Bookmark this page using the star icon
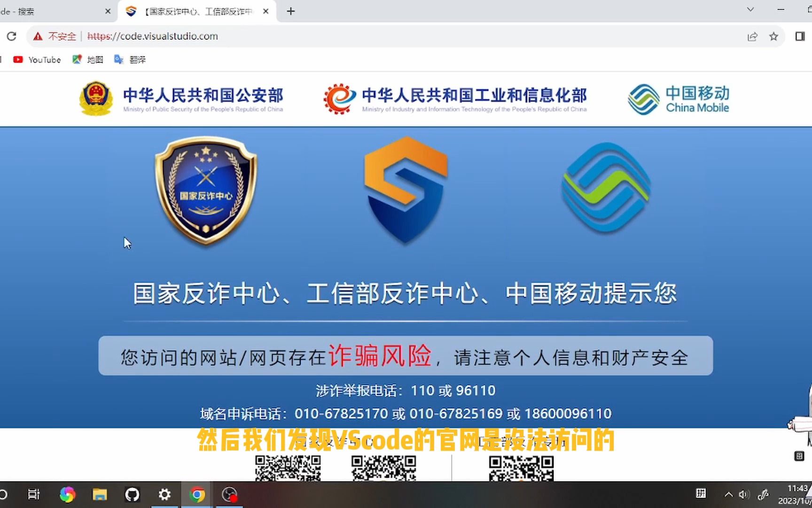Screen dimensions: 812x508 773,36
